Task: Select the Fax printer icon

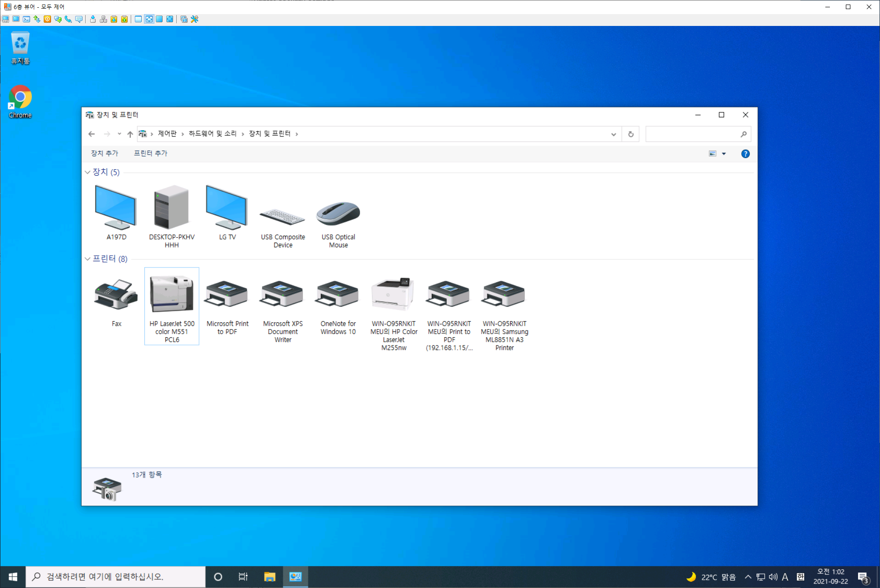Action: pos(116,296)
